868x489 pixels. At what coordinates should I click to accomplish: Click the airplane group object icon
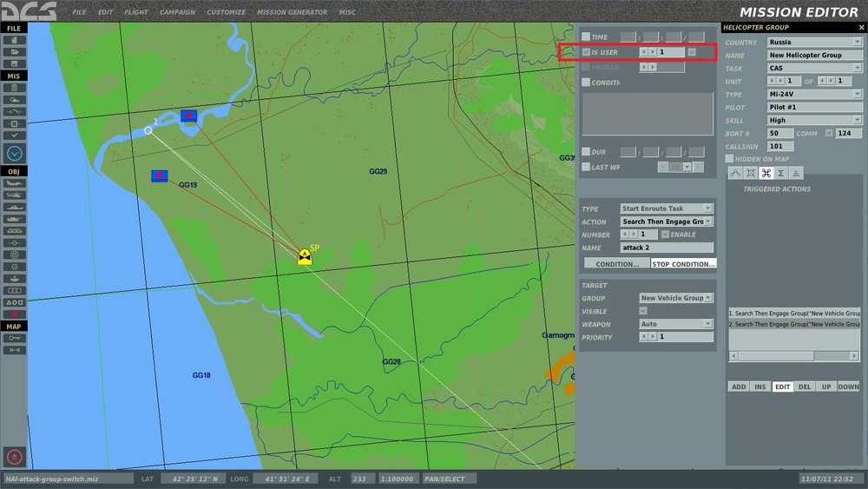click(x=15, y=183)
